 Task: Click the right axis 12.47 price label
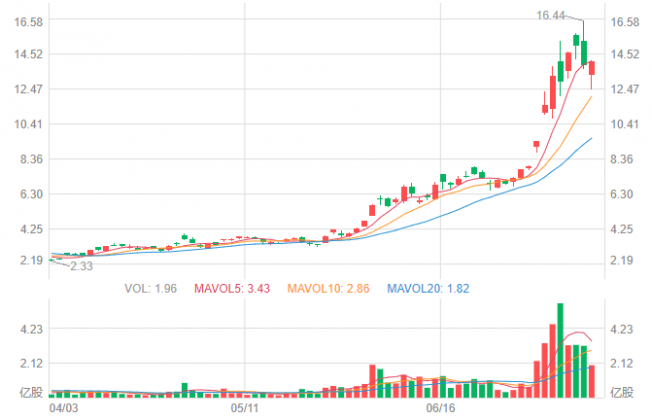pyautogui.click(x=625, y=89)
